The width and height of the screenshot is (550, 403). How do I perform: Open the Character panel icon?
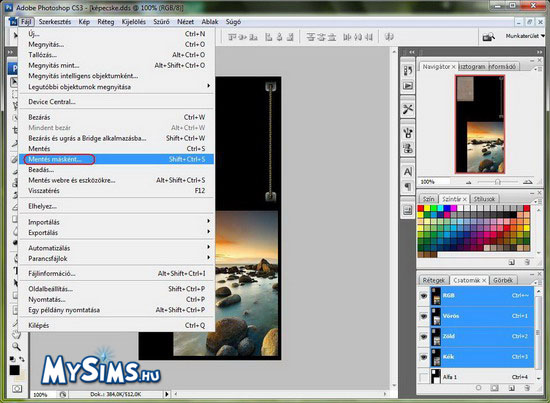click(408, 172)
